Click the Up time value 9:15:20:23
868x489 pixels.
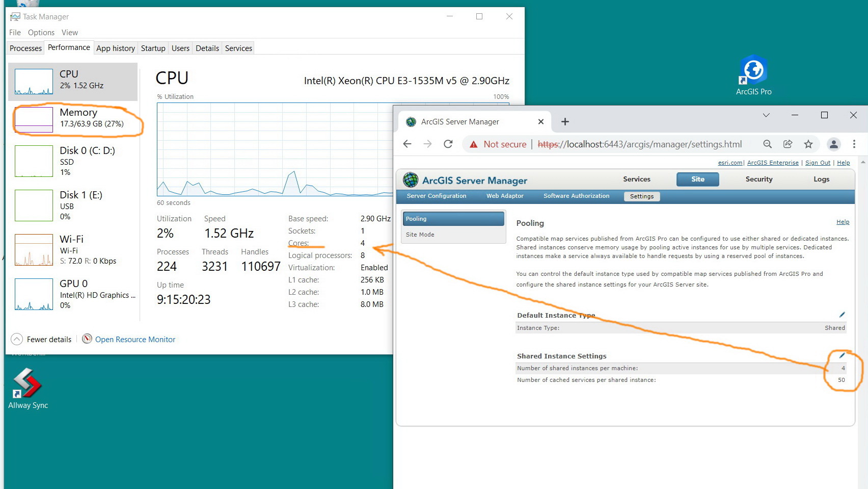[183, 299]
